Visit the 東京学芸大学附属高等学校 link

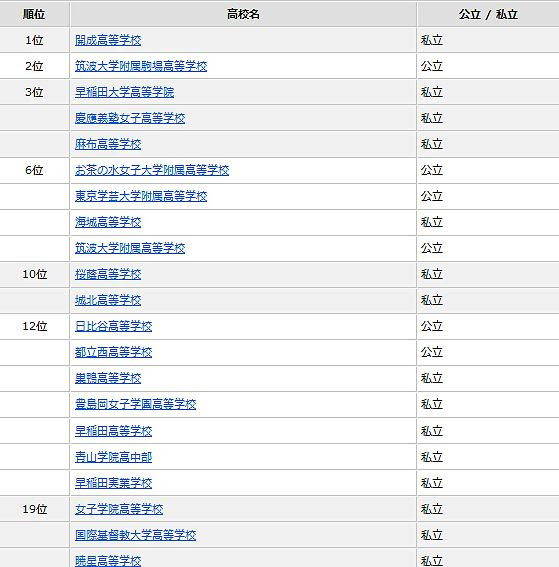tap(141, 196)
